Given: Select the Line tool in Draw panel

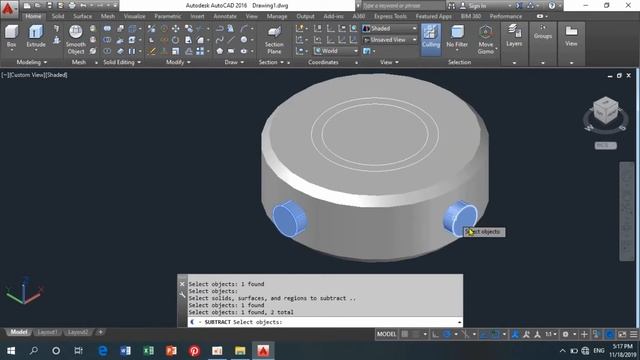Looking at the screenshot, I should (x=231, y=40).
